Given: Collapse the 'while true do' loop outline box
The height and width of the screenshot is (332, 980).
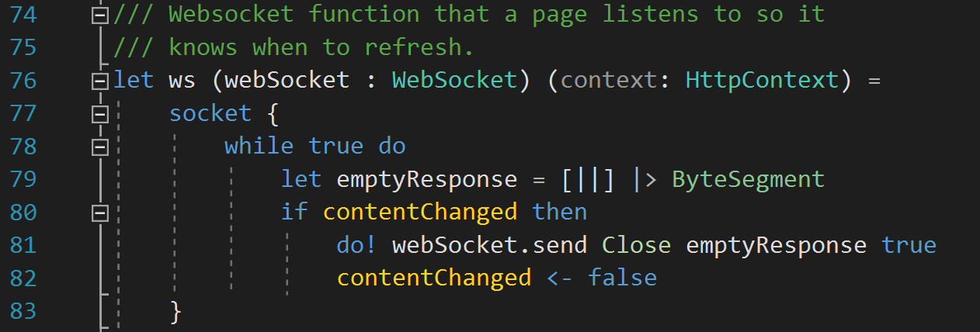Looking at the screenshot, I should pyautogui.click(x=99, y=147).
